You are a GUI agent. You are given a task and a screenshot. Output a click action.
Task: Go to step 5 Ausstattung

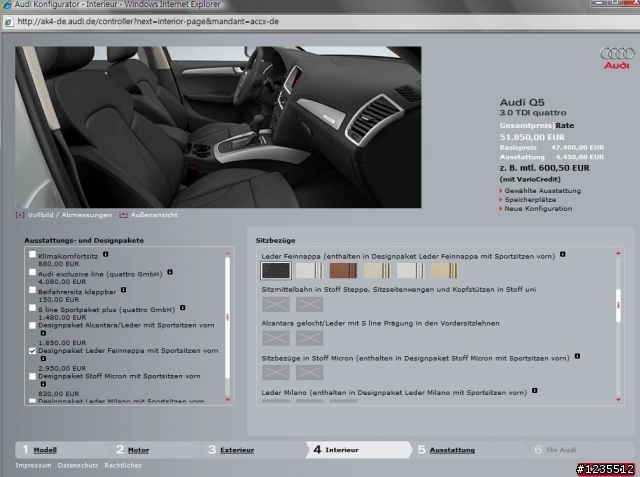point(452,450)
